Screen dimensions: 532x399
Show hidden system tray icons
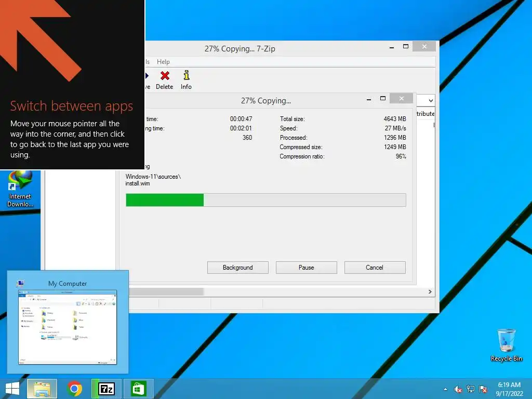tap(445, 389)
